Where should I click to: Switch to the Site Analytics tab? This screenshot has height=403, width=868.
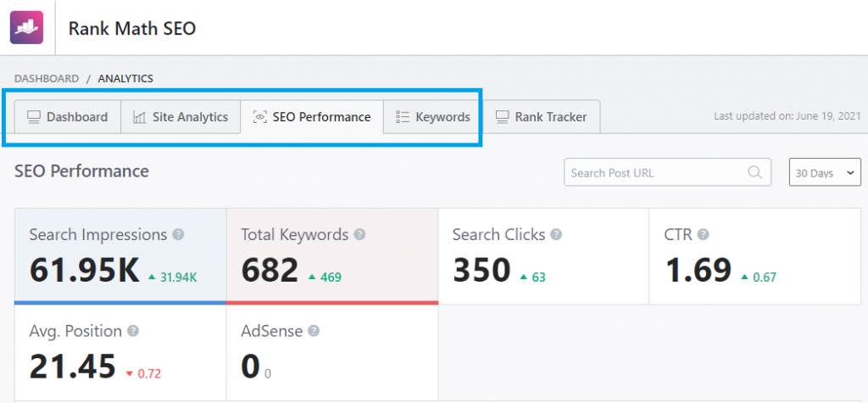pyautogui.click(x=181, y=117)
